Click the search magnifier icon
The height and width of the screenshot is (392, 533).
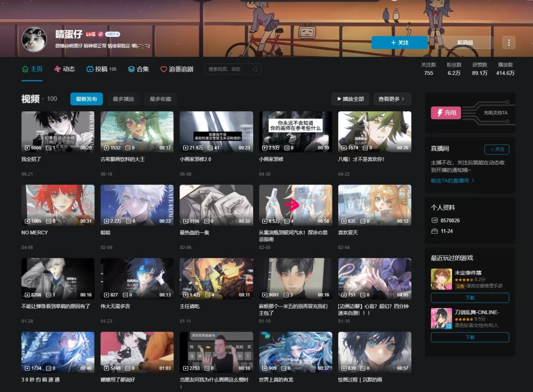click(x=255, y=69)
